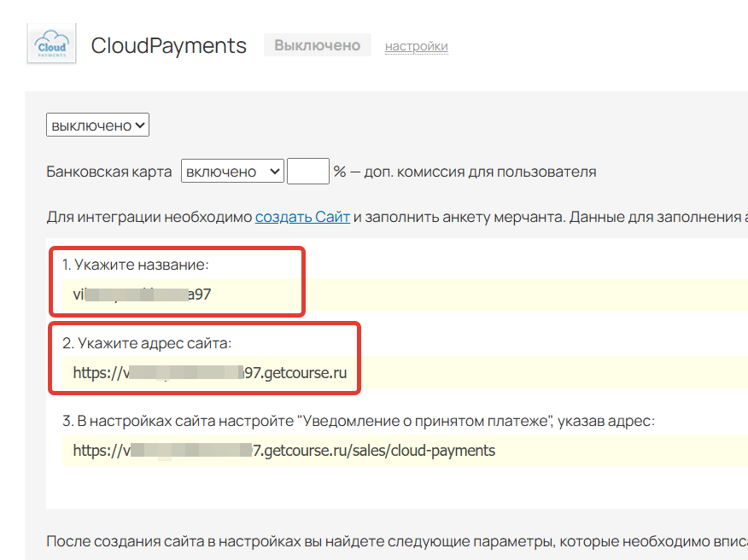The width and height of the screenshot is (748, 560).
Task: Click the Выключено status badge
Action: pos(318,45)
